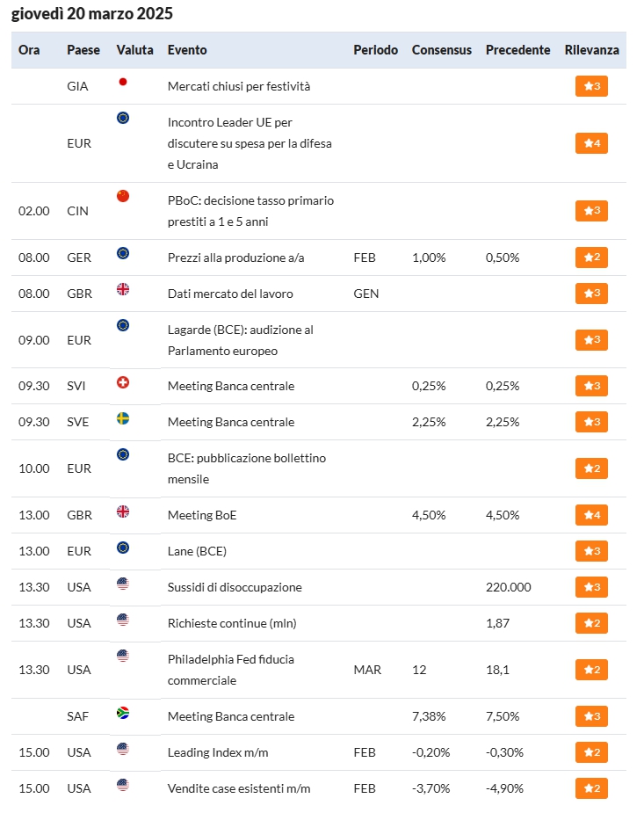Click the Sweden flag icon
The width and height of the screenshot is (644, 820).
point(123,418)
